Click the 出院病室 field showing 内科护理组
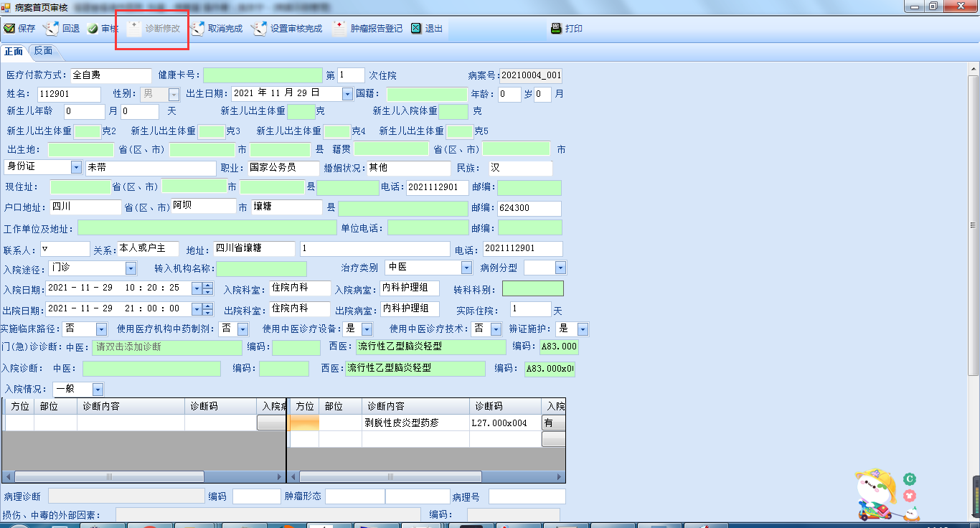The height and width of the screenshot is (528, 980). coord(410,309)
